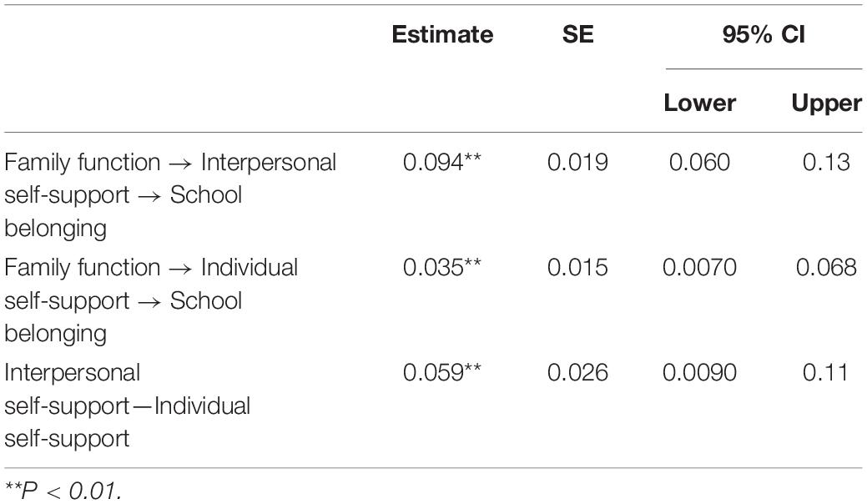Viewport: 867px width, 504px height.
Task: Select the 0.094** estimate value
Action: pos(441,162)
